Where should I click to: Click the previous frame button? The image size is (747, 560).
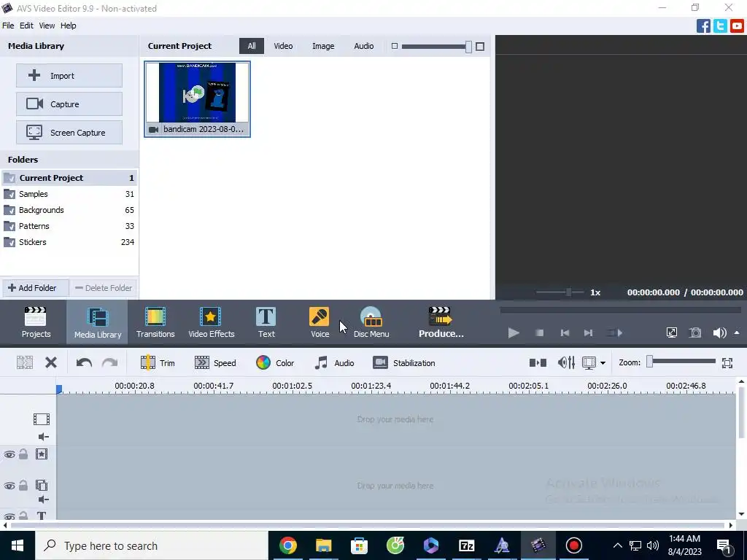565,332
